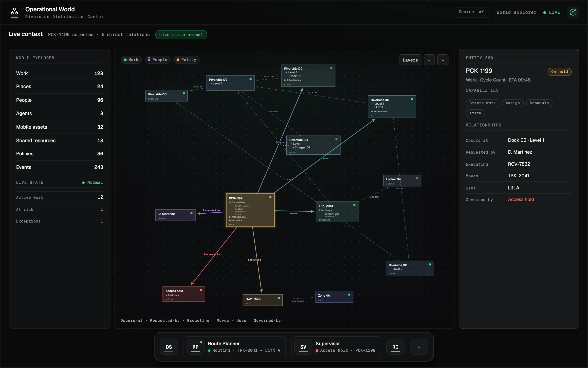Select Shared resources category
Screen dimensions: 588x368
tap(59, 141)
